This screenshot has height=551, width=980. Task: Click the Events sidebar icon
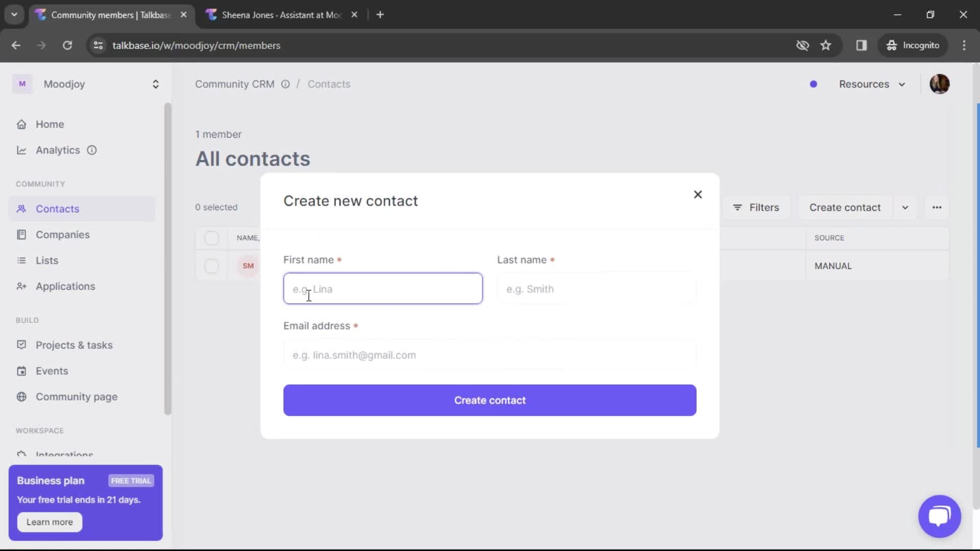point(21,371)
